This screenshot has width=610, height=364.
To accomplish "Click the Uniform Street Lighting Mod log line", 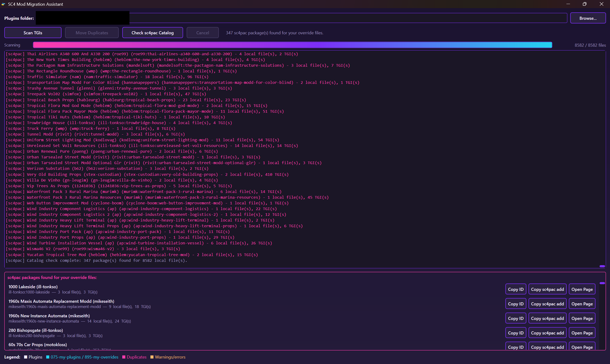I will click(142, 140).
